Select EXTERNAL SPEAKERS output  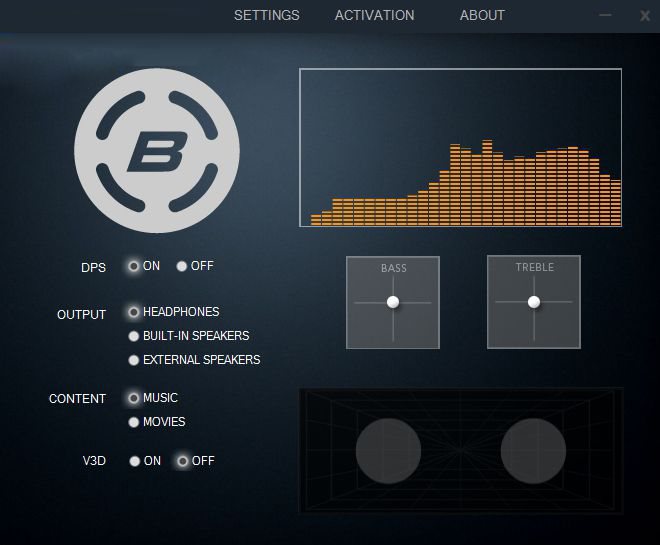pyautogui.click(x=133, y=360)
